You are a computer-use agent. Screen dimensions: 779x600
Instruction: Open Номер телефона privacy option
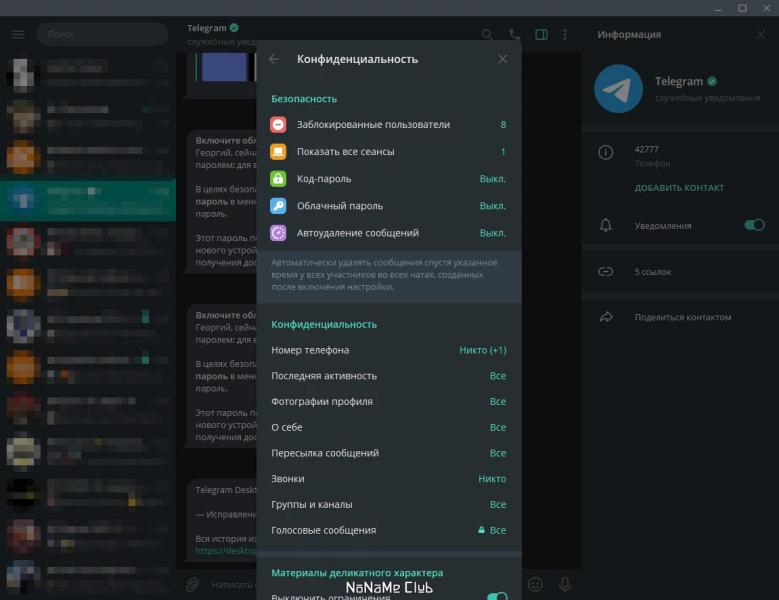(389, 350)
